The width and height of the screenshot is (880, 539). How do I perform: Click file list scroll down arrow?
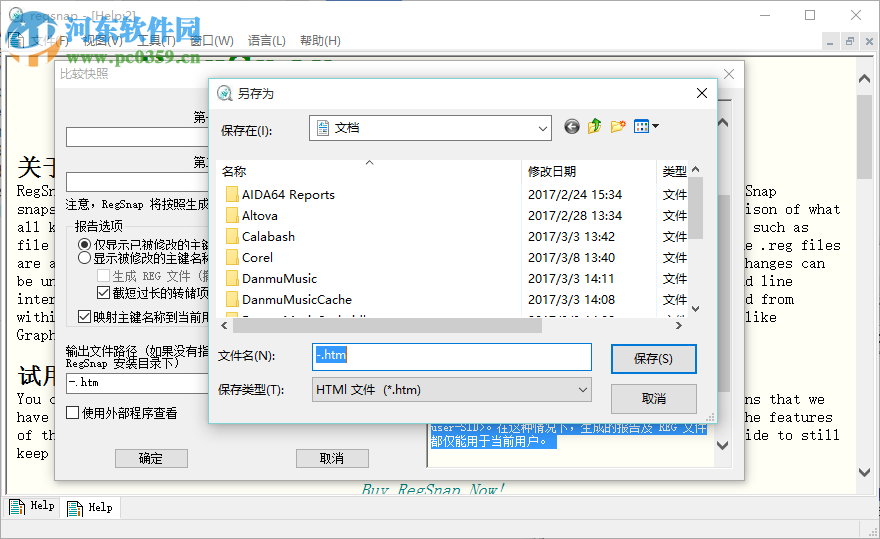(x=696, y=309)
